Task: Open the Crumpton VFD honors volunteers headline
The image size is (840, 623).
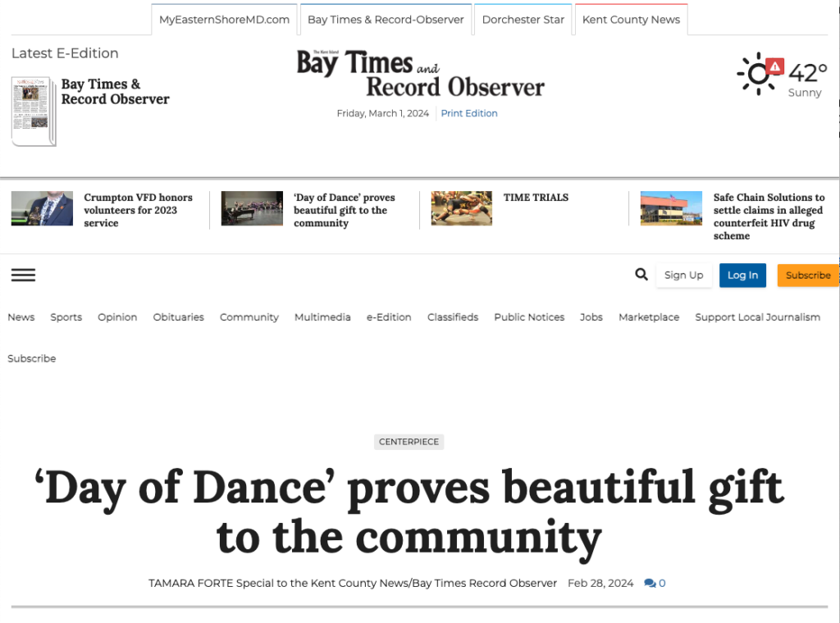Action: pyautogui.click(x=138, y=210)
